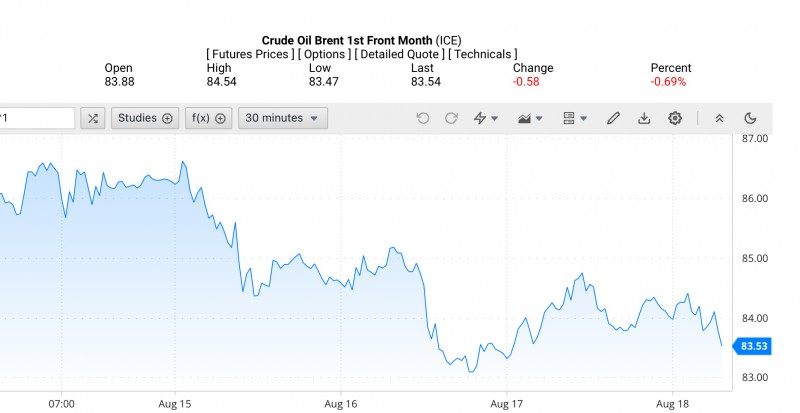Open the Futures Prices link
Viewport: 800px width, 413px height.
tap(249, 54)
